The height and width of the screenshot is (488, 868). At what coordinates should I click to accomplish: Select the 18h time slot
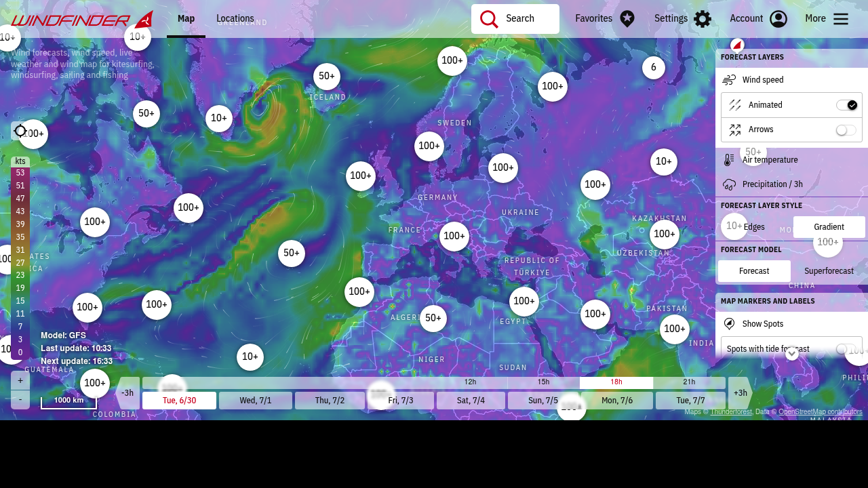[616, 382]
